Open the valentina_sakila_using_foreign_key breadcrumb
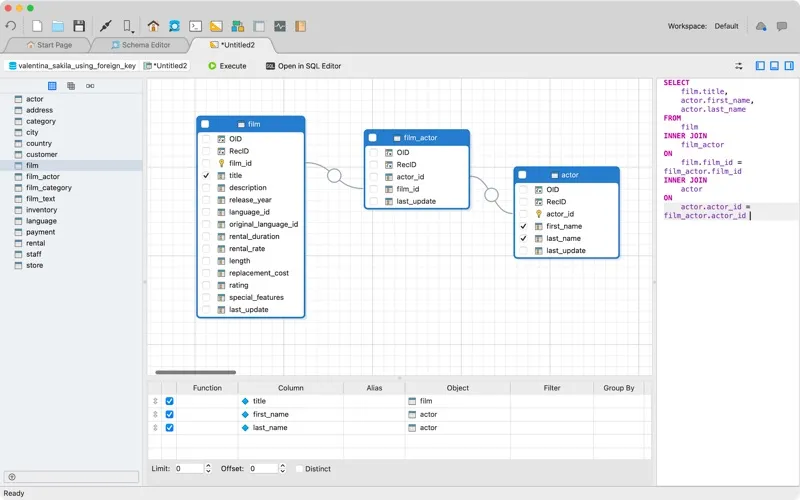800x500 pixels. [72, 66]
